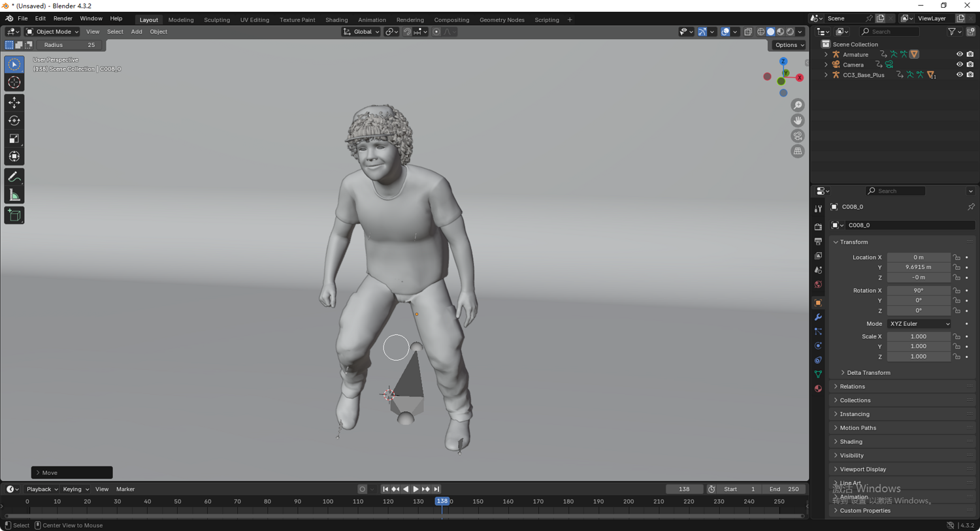The height and width of the screenshot is (531, 980).
Task: Switch to the Geometry Nodes workspace tab
Action: [502, 20]
